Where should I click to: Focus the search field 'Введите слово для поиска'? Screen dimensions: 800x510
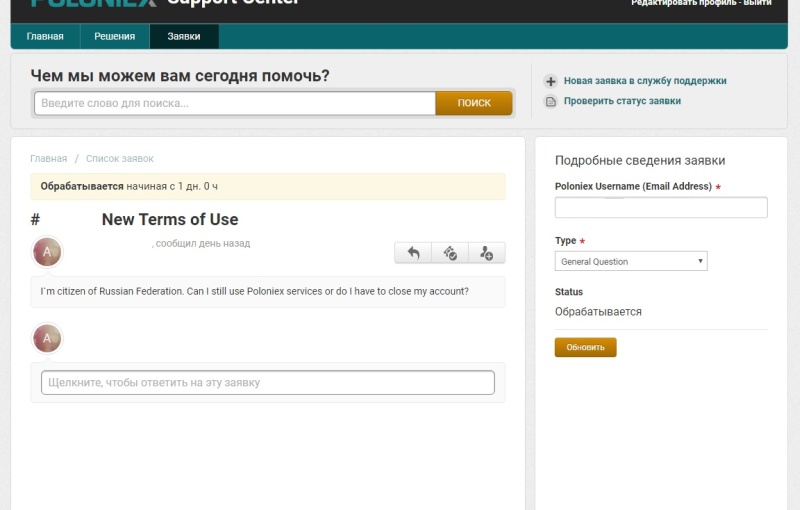(235, 104)
